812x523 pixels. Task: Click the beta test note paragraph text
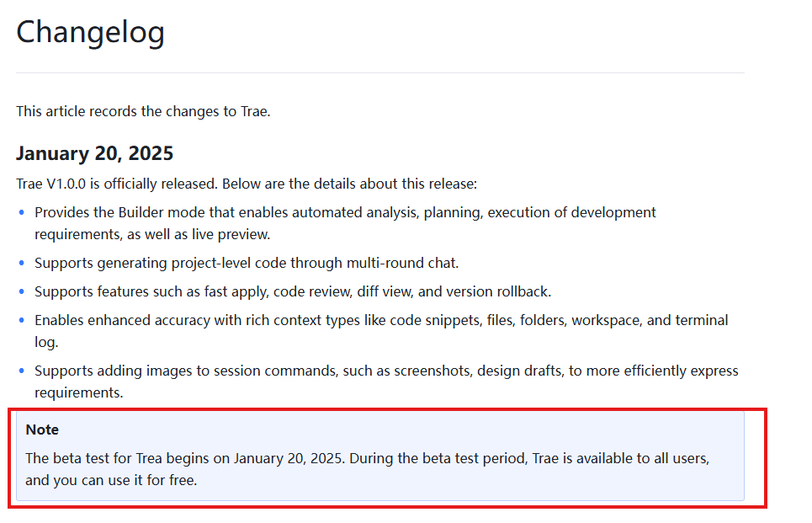[x=367, y=469]
